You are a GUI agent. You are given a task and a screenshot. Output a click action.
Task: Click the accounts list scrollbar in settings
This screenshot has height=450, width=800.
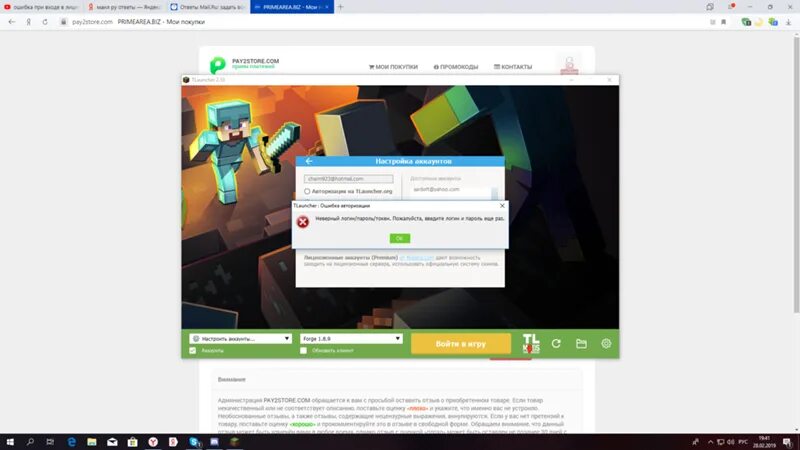click(494, 193)
